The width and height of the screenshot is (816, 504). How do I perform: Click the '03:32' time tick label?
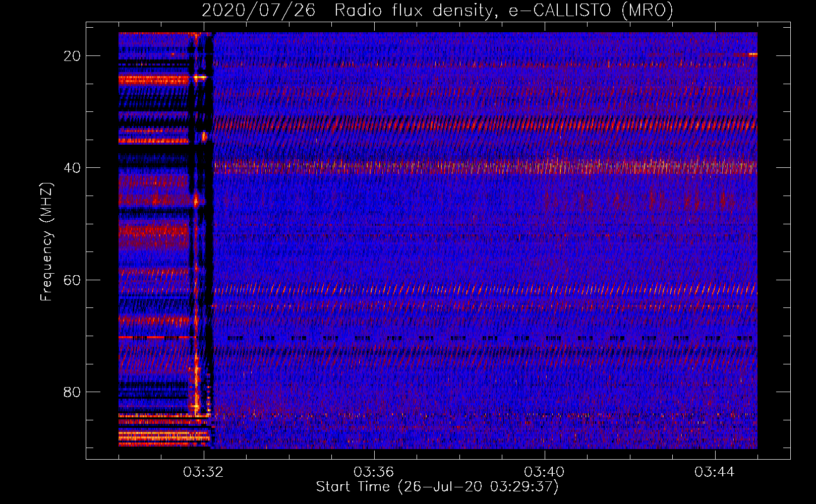203,472
